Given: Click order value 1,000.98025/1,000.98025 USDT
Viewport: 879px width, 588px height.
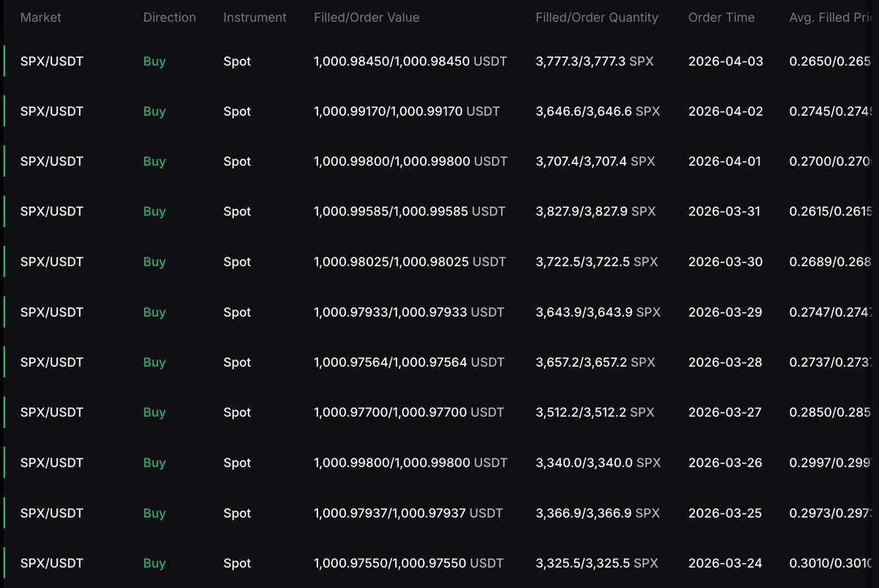Looking at the screenshot, I should click(x=409, y=262).
